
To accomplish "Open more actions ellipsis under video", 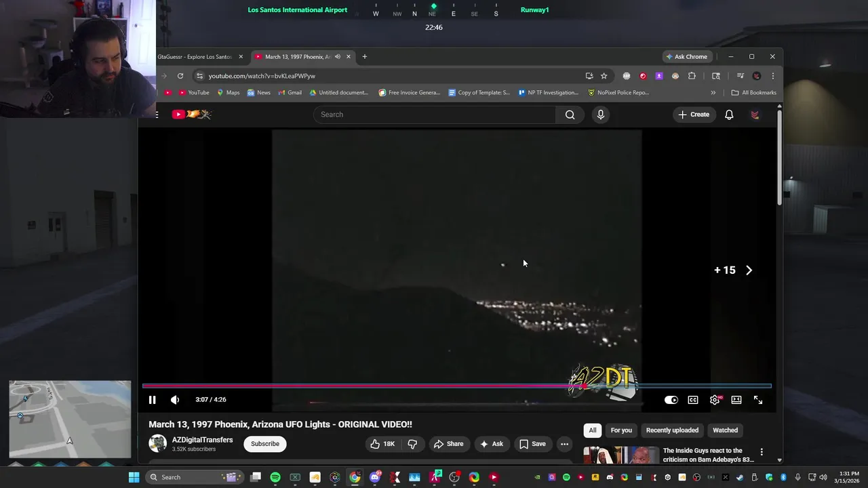I will pos(564,444).
